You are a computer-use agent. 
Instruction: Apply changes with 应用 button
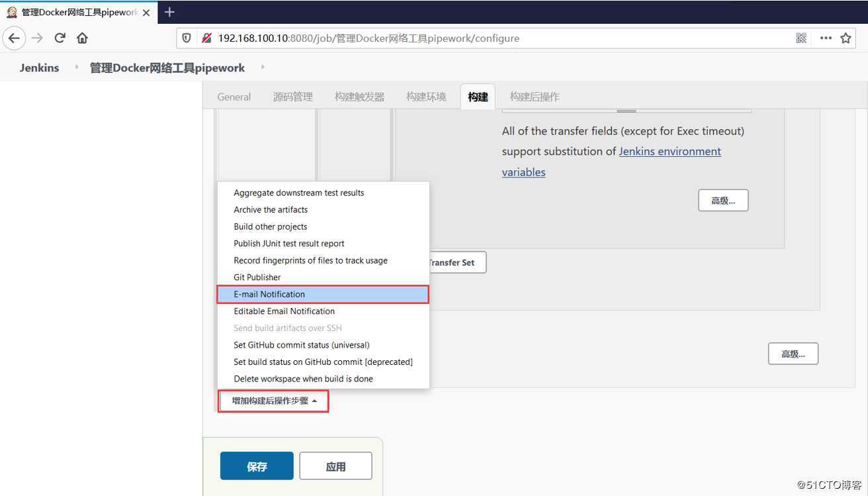coord(335,466)
